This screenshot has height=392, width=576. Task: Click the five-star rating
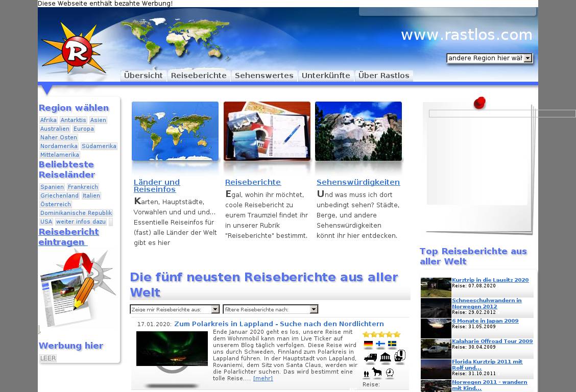click(x=381, y=334)
